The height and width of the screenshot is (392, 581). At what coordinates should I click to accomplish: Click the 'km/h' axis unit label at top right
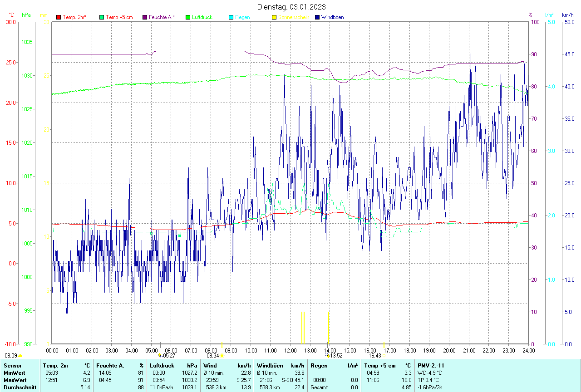567,15
